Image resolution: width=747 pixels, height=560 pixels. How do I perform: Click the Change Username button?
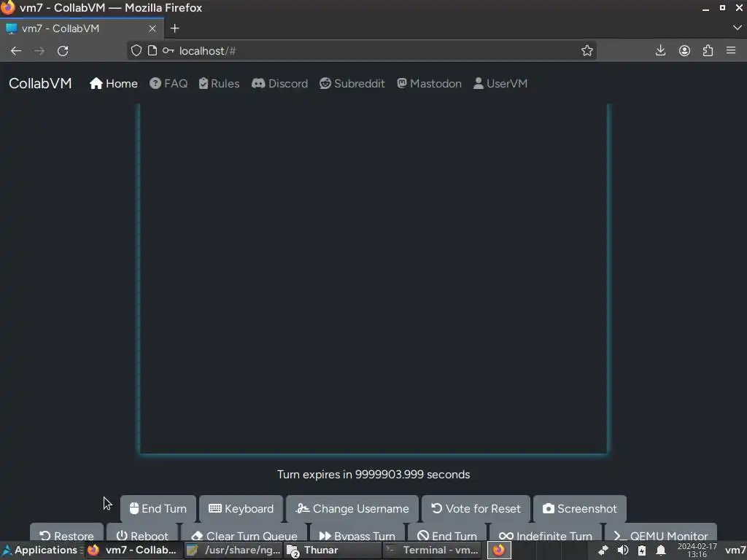352,508
